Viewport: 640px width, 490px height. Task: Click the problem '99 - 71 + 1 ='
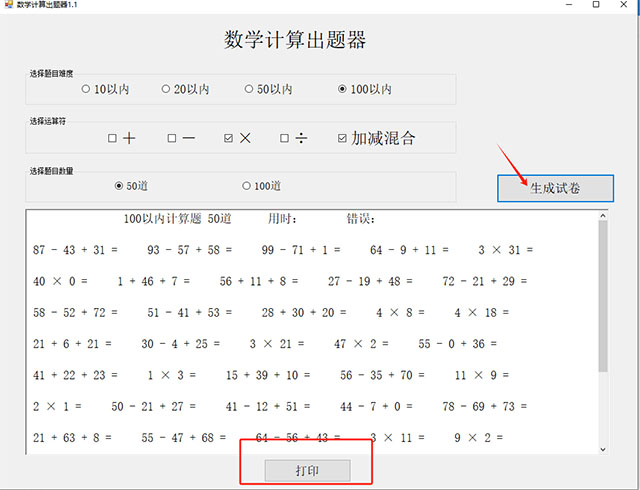(301, 250)
